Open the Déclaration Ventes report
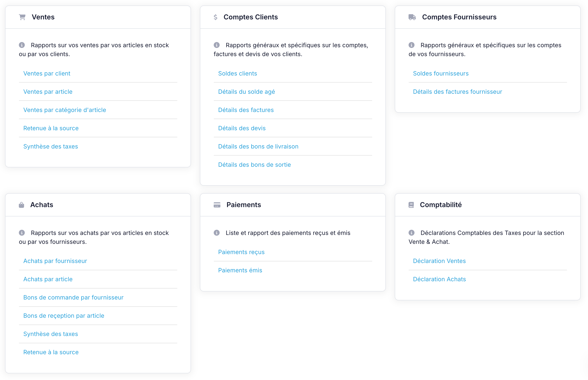Screen dimensions: 588x380 (x=439, y=261)
